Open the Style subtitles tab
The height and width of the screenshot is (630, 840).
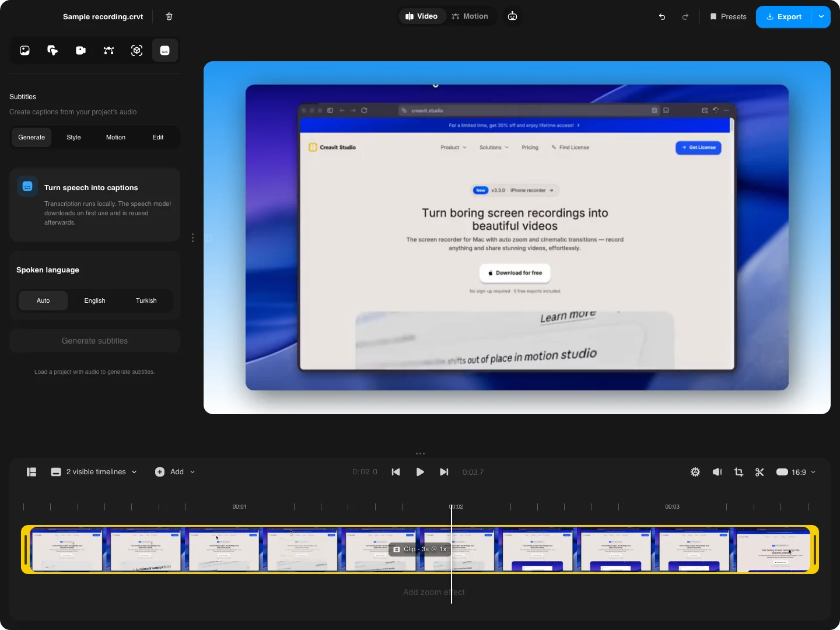73,138
